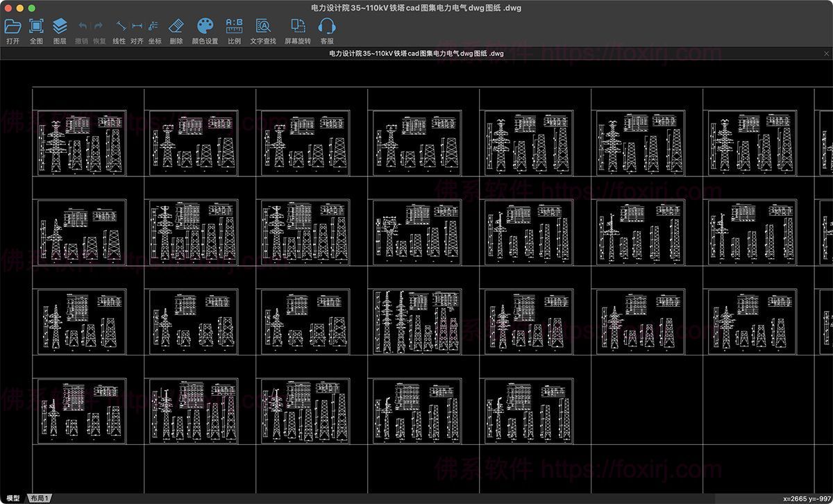Click the green macOS zoom window button

pos(32,8)
